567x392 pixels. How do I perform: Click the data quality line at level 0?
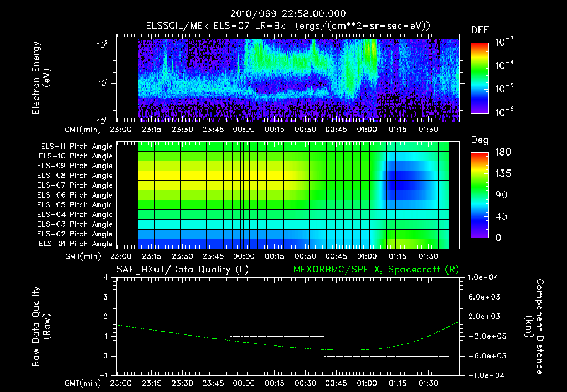tap(387, 356)
